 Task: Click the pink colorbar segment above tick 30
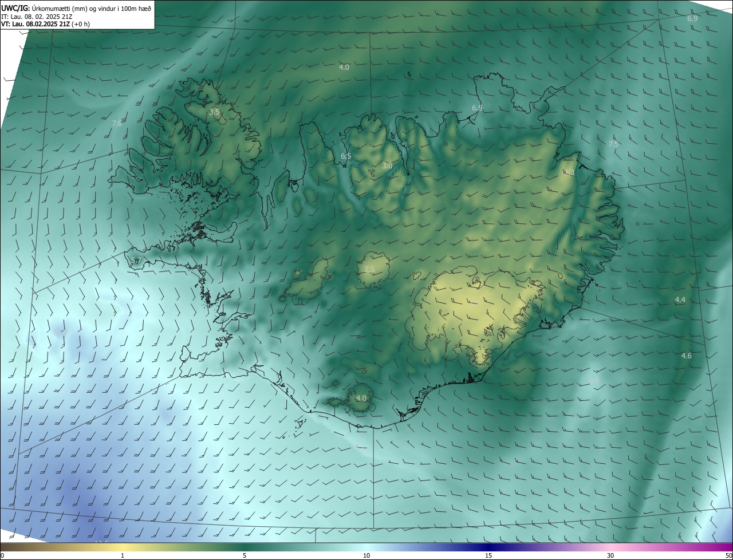pos(610,548)
